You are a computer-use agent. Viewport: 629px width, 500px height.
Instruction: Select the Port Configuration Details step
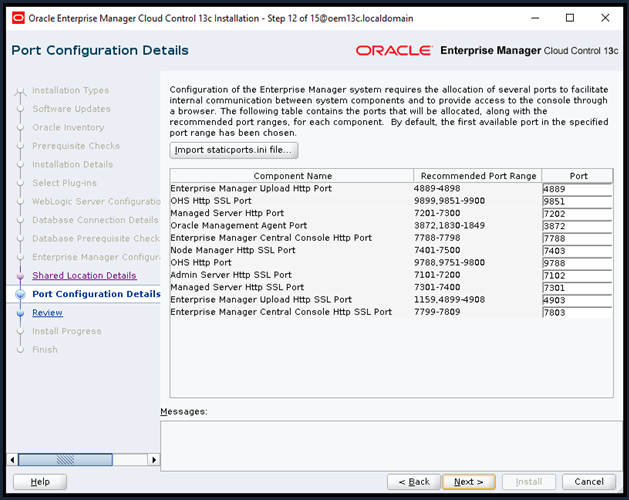(x=96, y=294)
